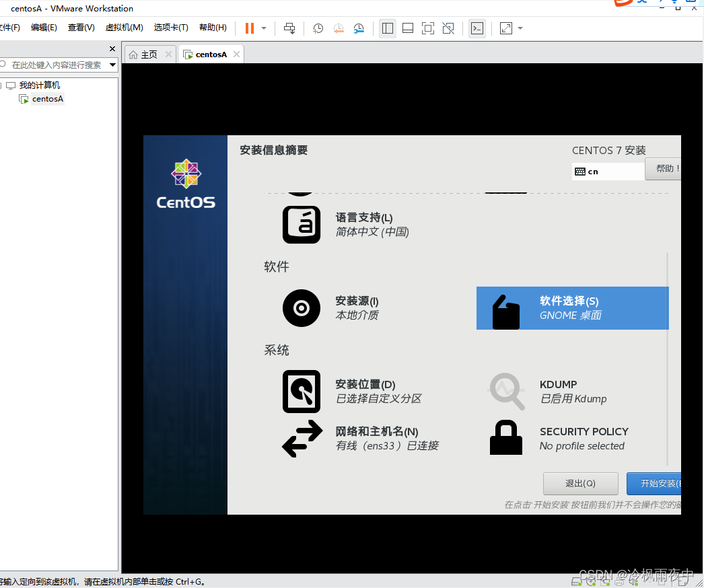704x588 pixels.
Task: Open the power options dropdown arrow
Action: click(x=264, y=28)
